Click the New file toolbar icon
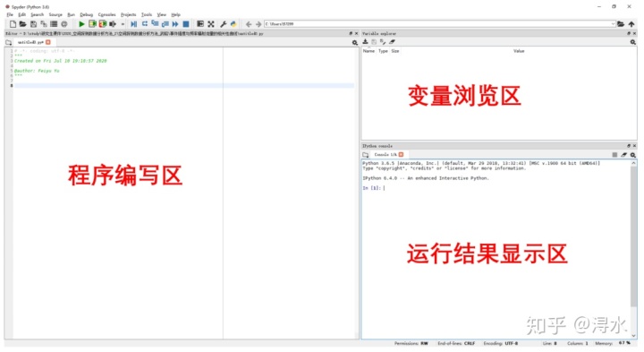The image size is (644, 352). pyautogui.click(x=13, y=24)
